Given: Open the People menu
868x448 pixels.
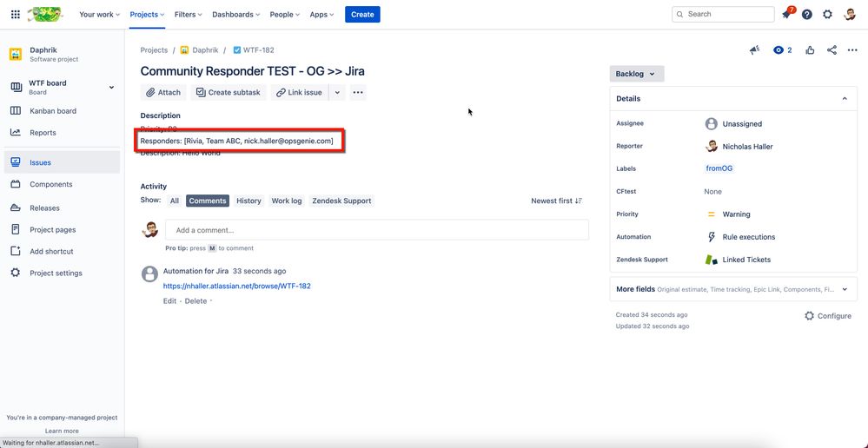Looking at the screenshot, I should tap(284, 15).
